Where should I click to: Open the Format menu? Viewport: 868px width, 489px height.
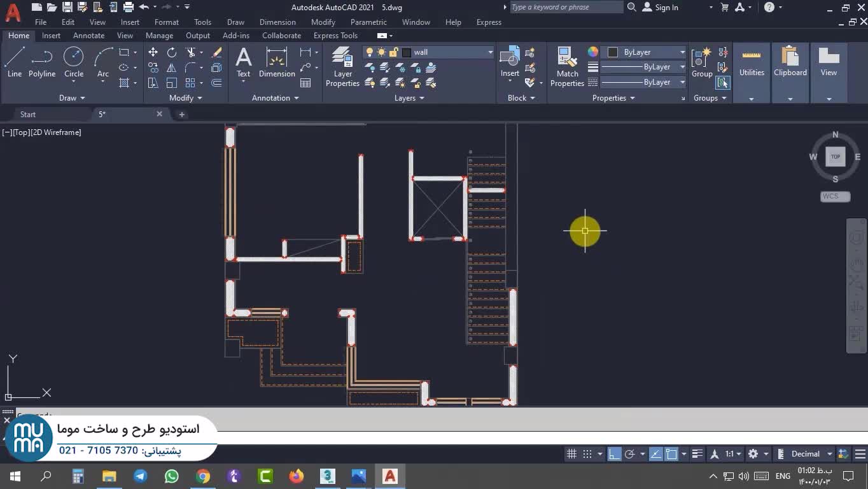166,22
